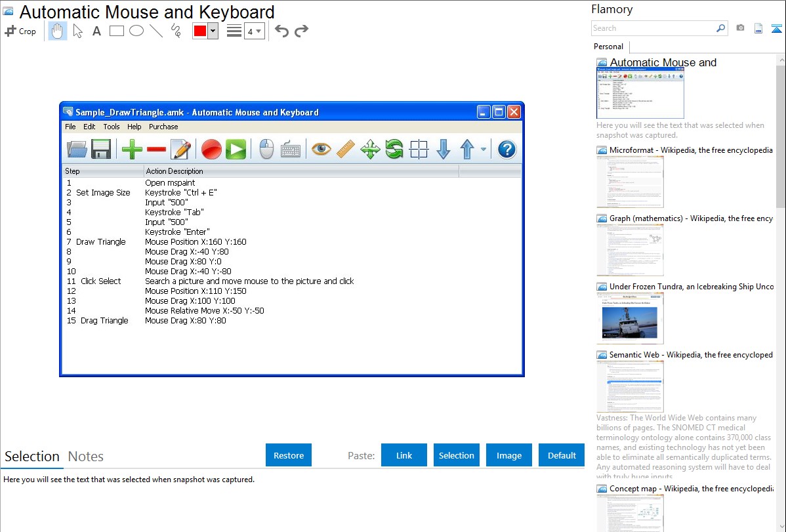This screenshot has height=532, width=786.
Task: Open the Personal tab
Action: (609, 47)
